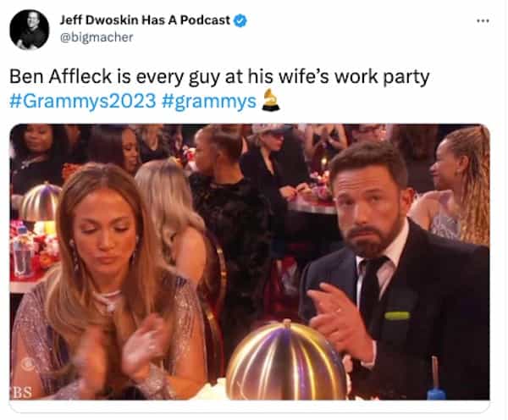This screenshot has width=508, height=420.
Task: Click the clapping woman in the photo
Action: point(107,285)
